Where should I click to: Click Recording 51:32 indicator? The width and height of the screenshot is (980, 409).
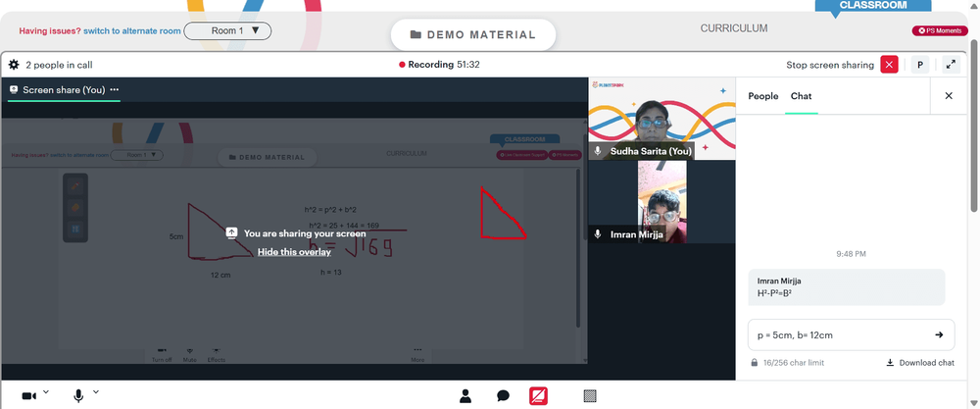(439, 65)
